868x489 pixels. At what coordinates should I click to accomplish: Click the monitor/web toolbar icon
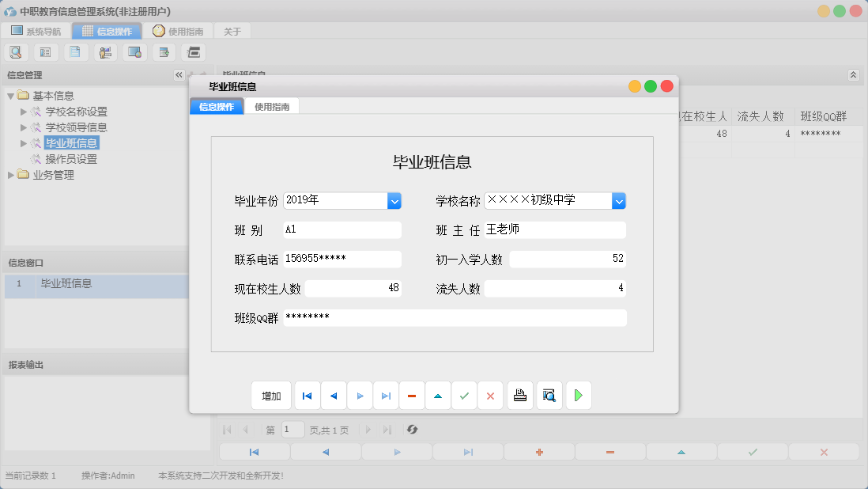(x=134, y=51)
